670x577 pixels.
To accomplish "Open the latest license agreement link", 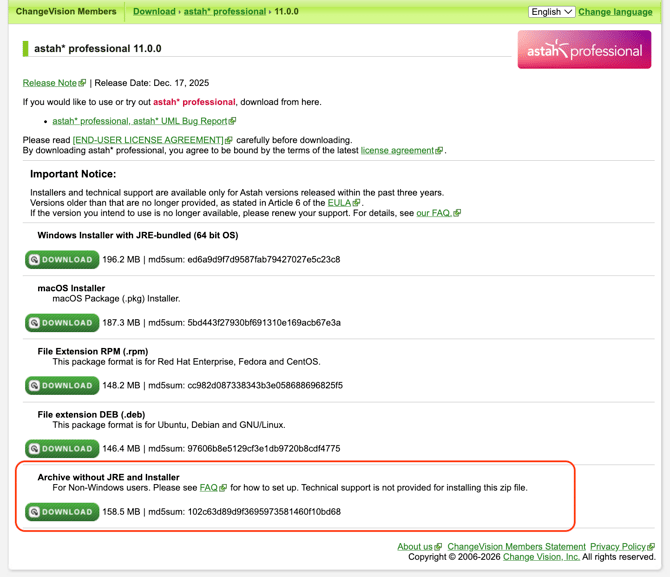I will [x=397, y=151].
